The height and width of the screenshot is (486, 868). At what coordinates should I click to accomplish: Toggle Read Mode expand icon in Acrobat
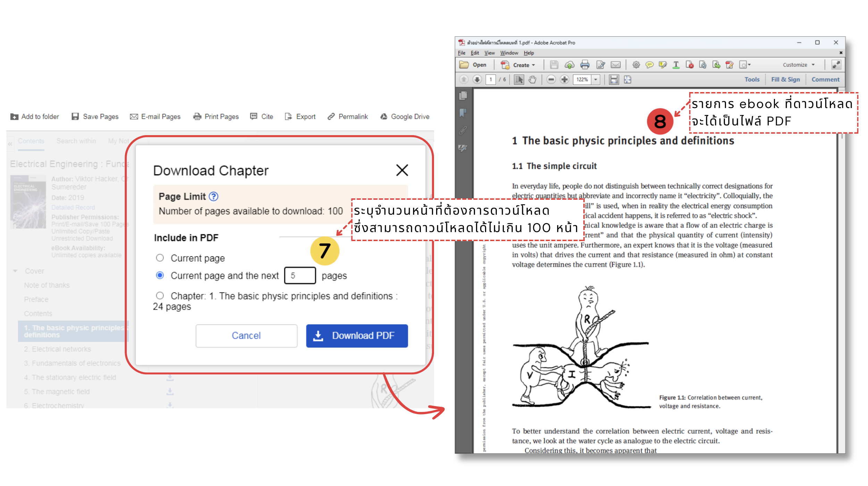click(x=836, y=65)
